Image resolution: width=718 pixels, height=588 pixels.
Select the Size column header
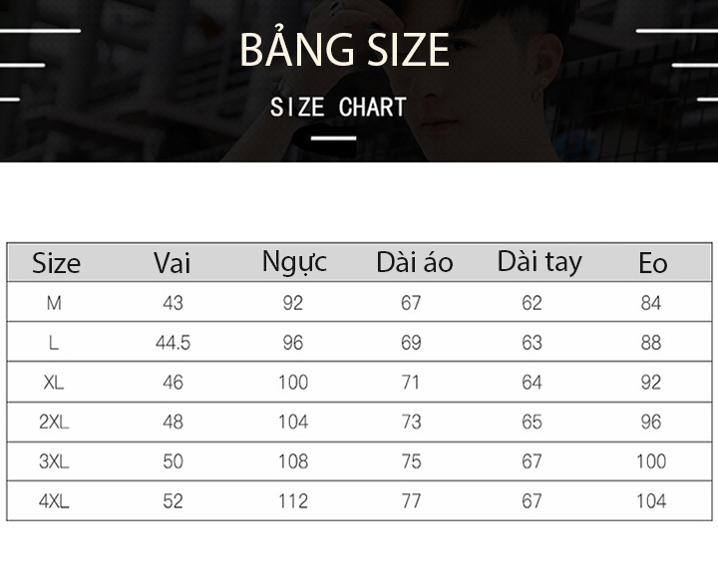56,263
